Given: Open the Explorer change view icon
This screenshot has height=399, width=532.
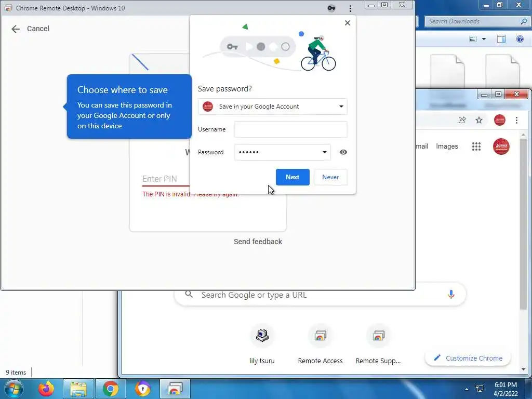Looking at the screenshot, I should 473,39.
